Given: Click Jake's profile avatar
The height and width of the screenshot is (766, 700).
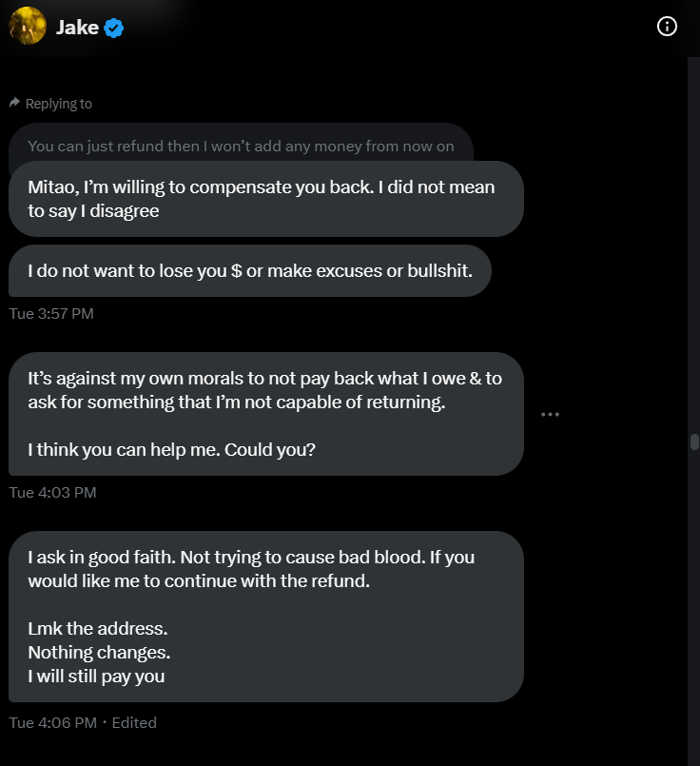Looking at the screenshot, I should coord(28,26).
